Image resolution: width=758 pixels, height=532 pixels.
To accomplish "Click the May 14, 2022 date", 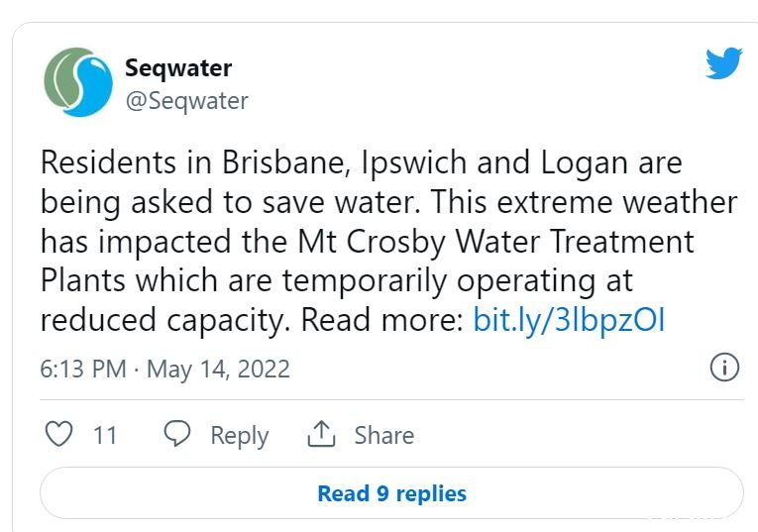I will point(218,370).
